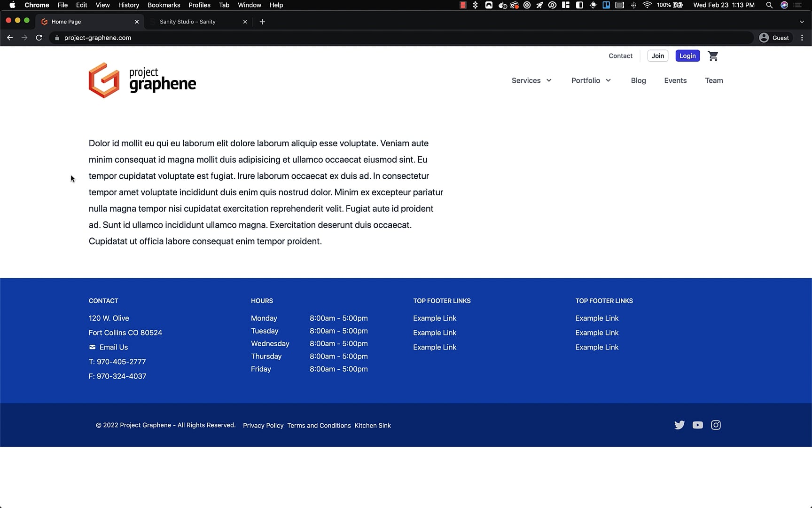
Task: Open the YouTube social icon in footer
Action: [698, 425]
